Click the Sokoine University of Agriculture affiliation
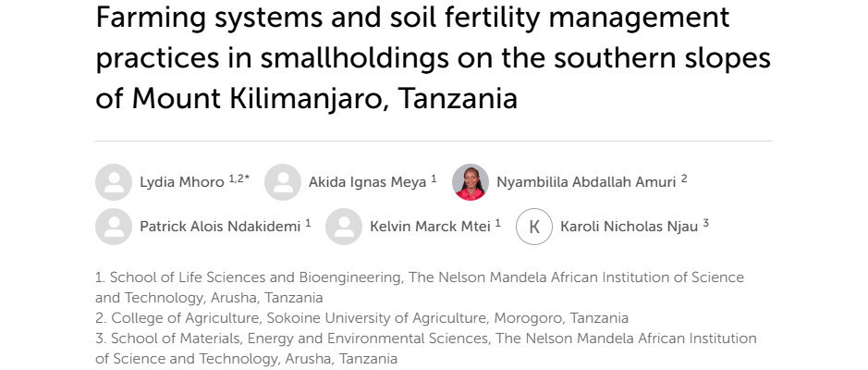 tap(362, 318)
